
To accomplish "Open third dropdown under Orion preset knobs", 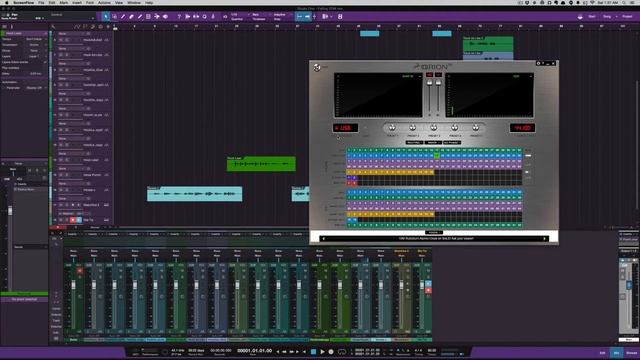I will pos(452,142).
